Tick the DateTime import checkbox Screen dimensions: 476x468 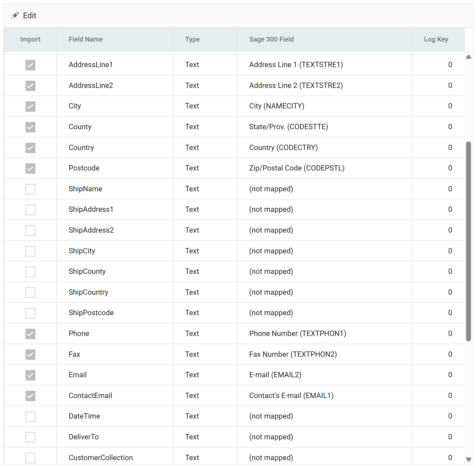(30, 417)
